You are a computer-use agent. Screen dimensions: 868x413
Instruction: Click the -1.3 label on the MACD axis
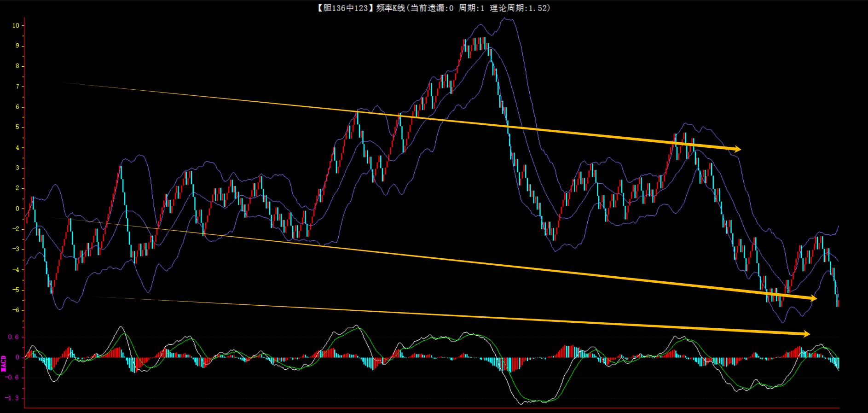click(x=13, y=398)
